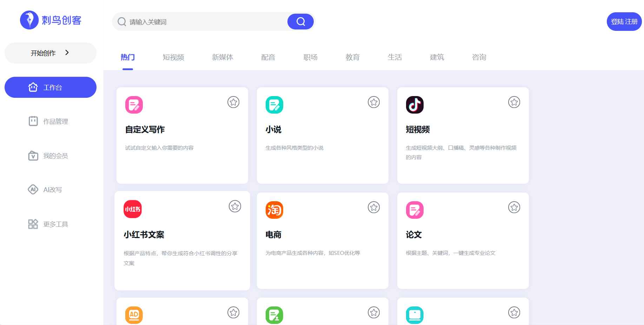Screen dimensions: 644x325
Task: Click description 生成各种风格类型的小说
Action: tap(294, 148)
